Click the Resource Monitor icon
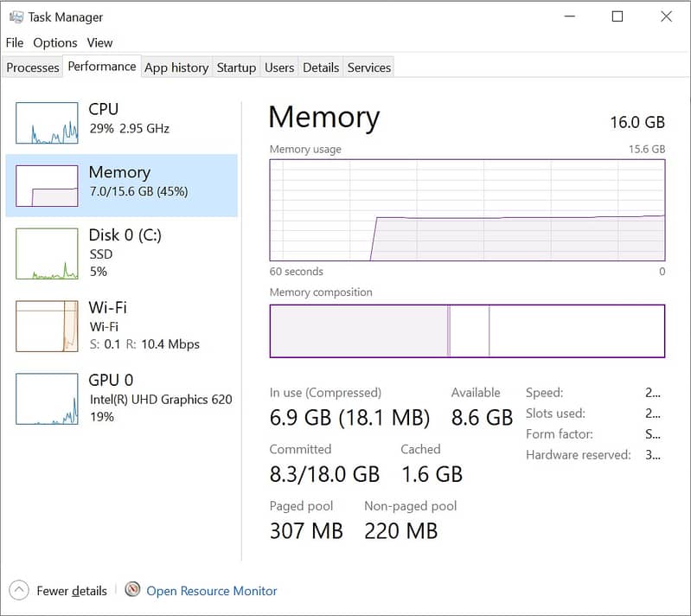This screenshot has width=691, height=616. 132,590
